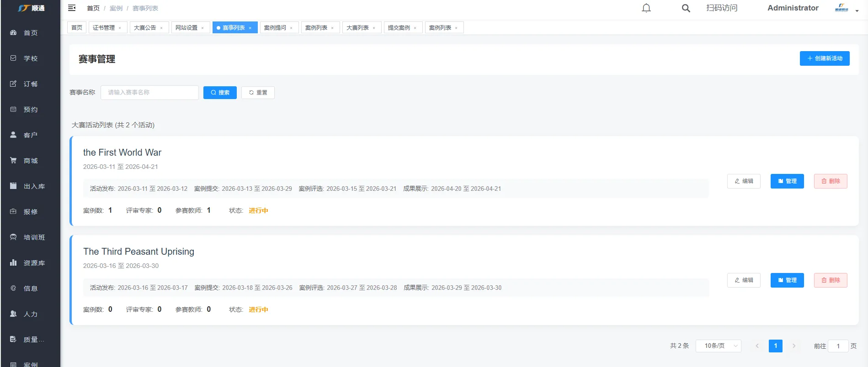Click the 赛事名称 search input field
Viewport: 868px width, 367px height.
click(x=149, y=93)
